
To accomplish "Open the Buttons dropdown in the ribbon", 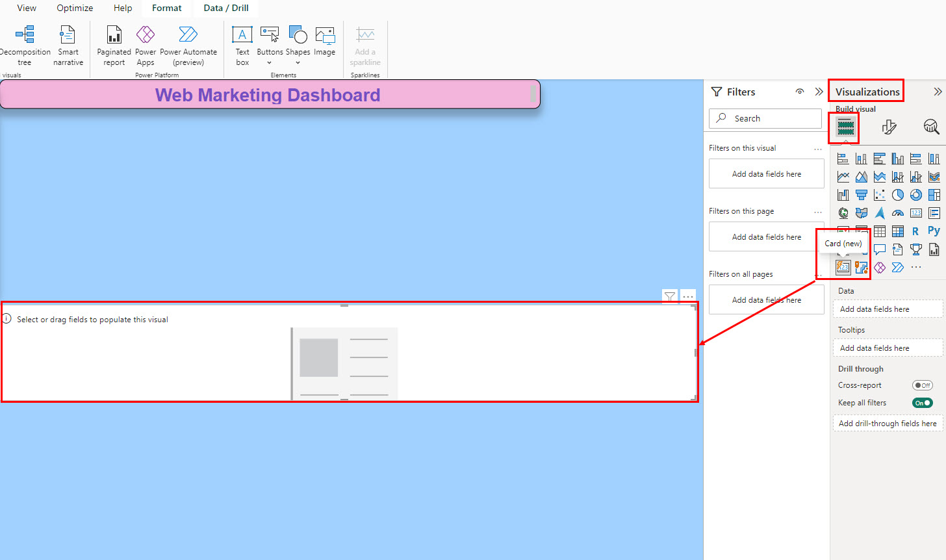I will pyautogui.click(x=270, y=45).
